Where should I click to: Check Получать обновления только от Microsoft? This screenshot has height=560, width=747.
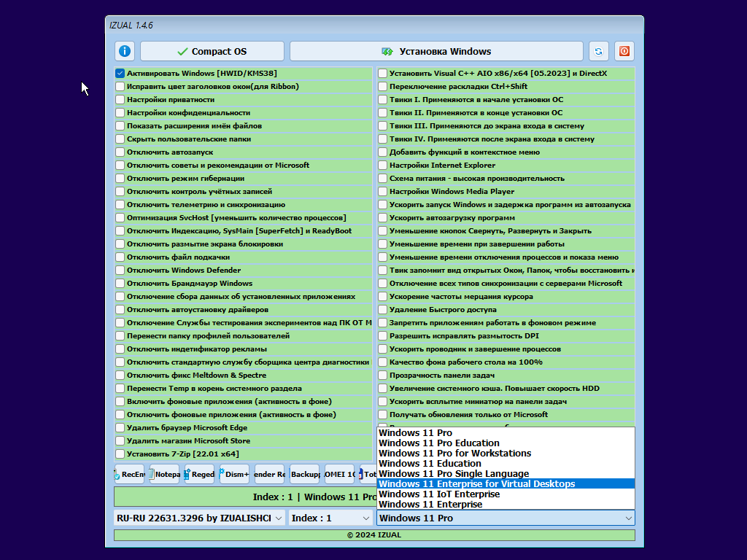coord(382,415)
